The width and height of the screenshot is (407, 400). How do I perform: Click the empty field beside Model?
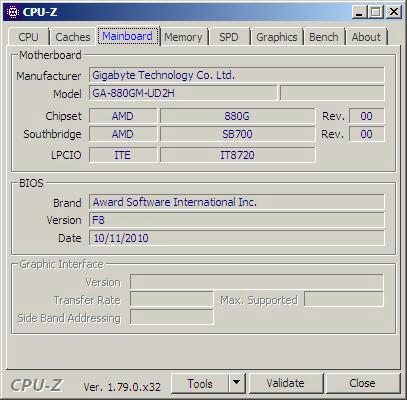[x=332, y=93]
